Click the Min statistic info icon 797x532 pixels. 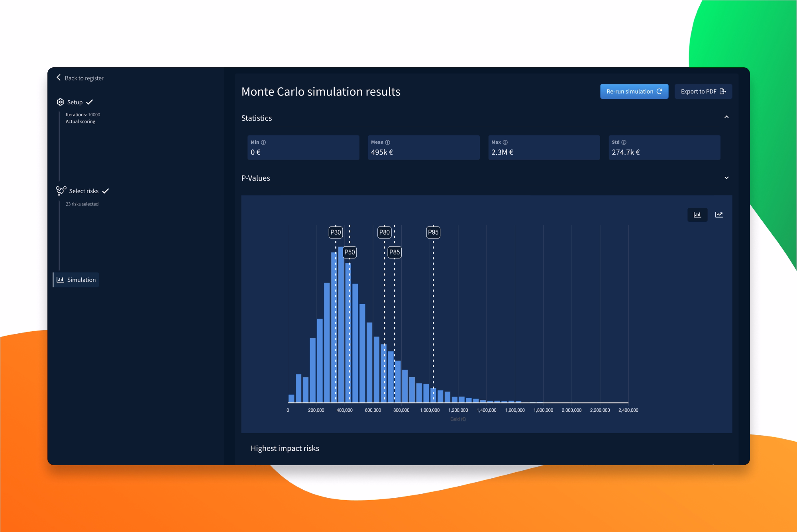[x=263, y=142]
